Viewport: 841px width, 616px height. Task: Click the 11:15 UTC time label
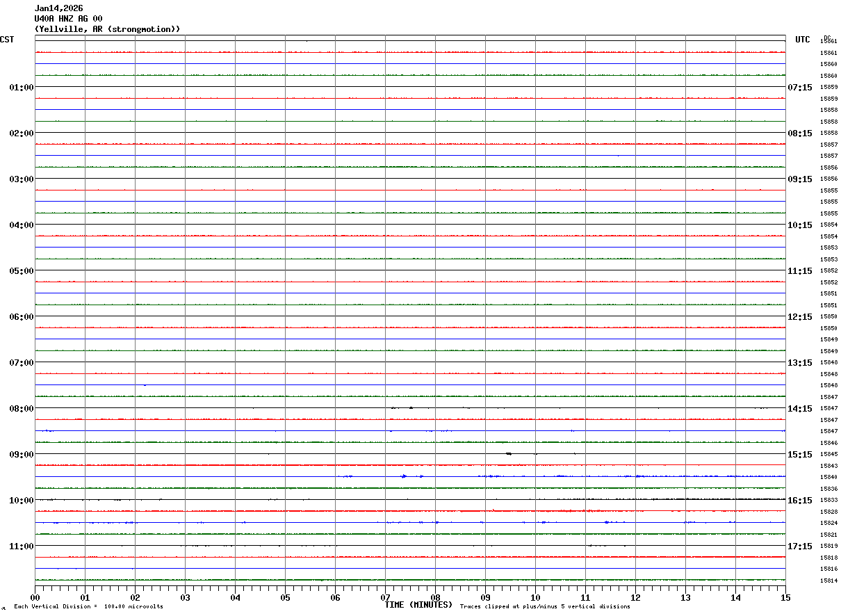[x=800, y=270]
